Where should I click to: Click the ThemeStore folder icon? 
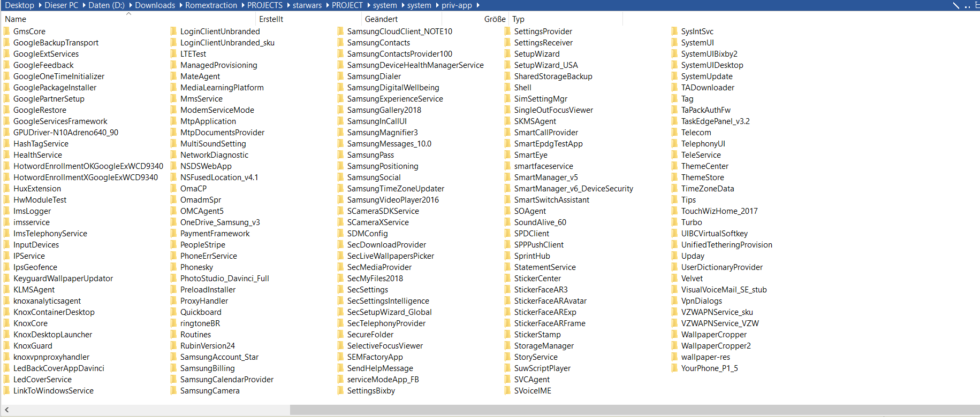point(674,177)
